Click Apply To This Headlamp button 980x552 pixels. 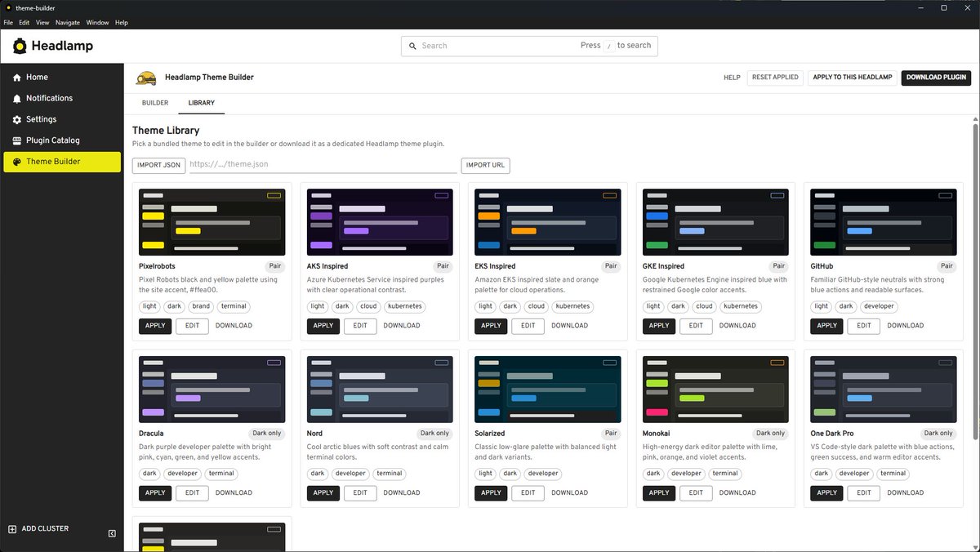click(853, 78)
